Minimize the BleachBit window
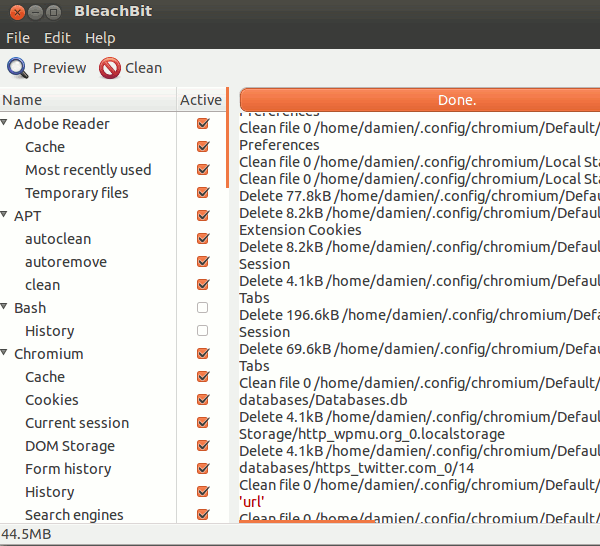 point(36,12)
